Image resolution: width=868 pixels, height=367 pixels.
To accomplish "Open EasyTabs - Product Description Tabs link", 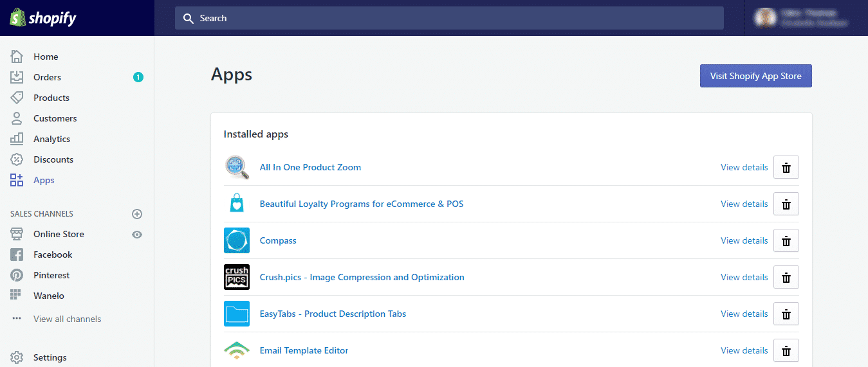I will pos(333,314).
